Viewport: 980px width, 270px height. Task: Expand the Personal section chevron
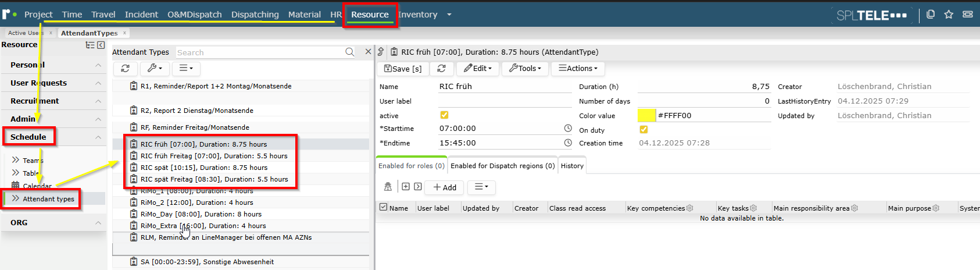click(x=98, y=65)
